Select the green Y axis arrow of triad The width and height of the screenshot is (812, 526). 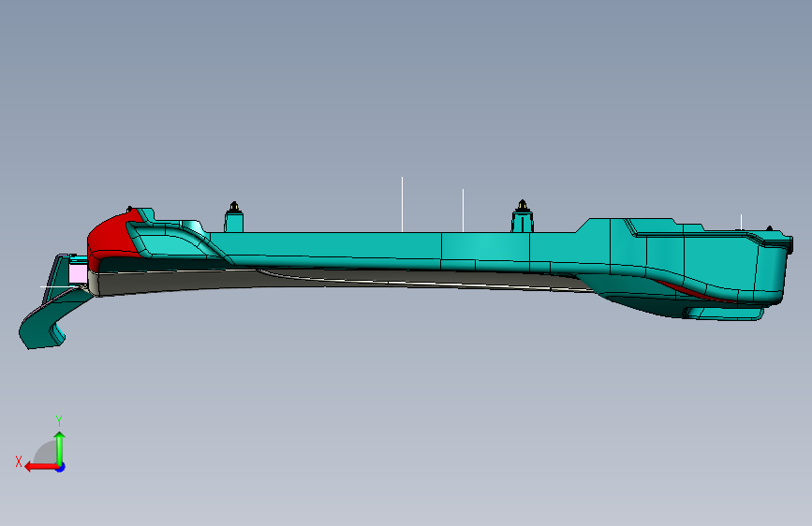(60, 447)
